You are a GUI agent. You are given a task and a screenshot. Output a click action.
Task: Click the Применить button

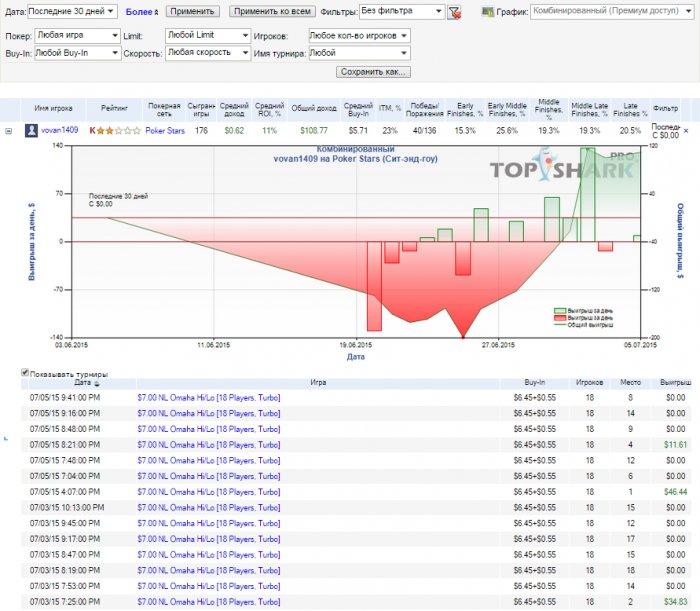coord(191,12)
